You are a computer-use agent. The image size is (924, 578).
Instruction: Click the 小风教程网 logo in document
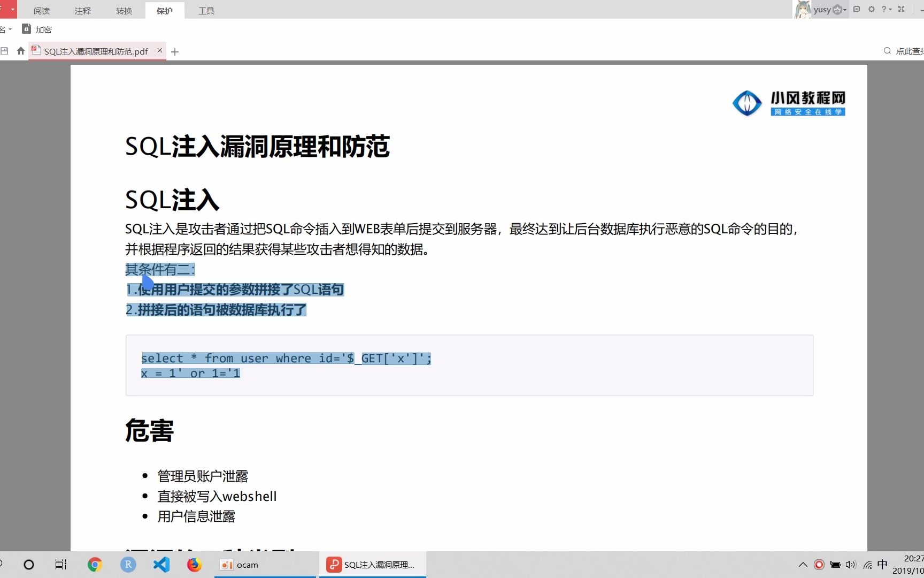(x=789, y=103)
